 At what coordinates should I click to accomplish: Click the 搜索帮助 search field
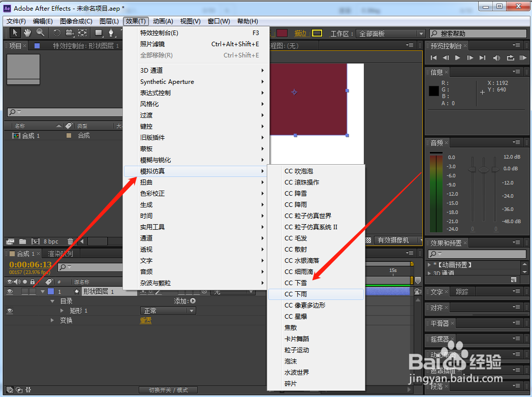click(x=478, y=34)
